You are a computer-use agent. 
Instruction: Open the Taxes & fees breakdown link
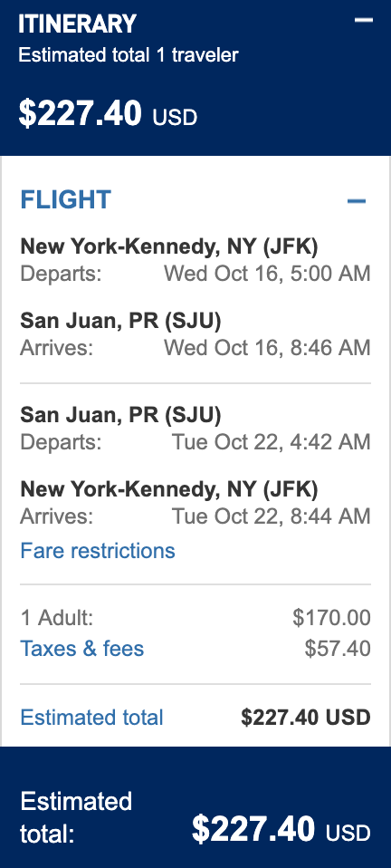click(x=81, y=648)
